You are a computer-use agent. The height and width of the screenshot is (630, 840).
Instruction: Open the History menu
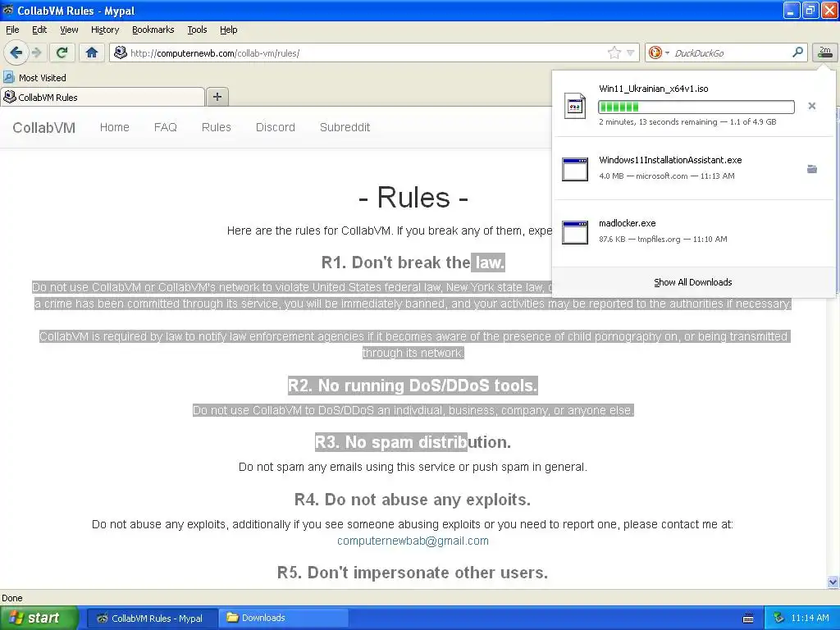[105, 30]
